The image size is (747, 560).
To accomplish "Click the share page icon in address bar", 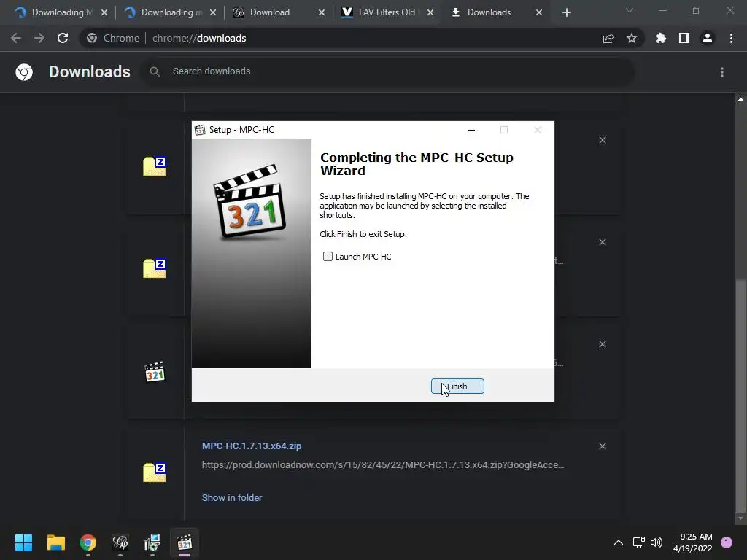I will (608, 38).
